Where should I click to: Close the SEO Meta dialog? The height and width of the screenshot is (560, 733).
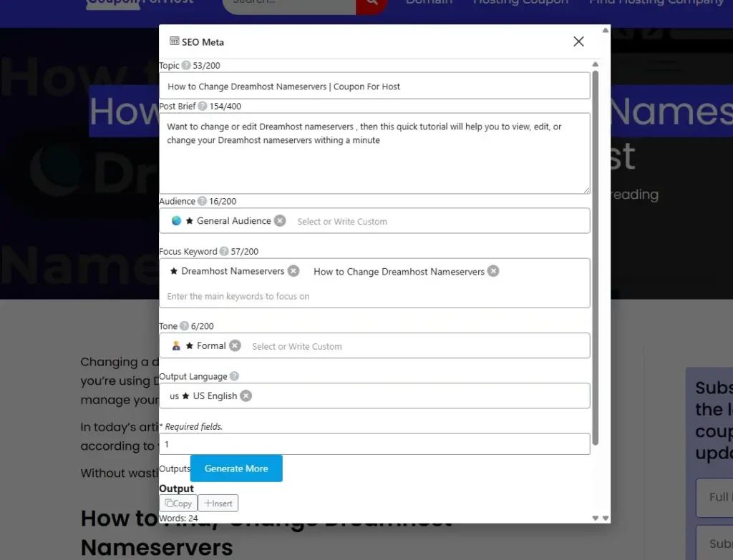click(x=578, y=41)
